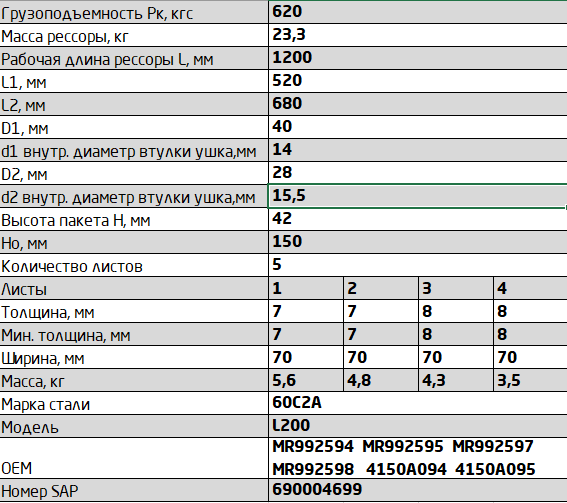Select the working length cell 1200
Screen dimensions: 567x503
[x=418, y=58]
